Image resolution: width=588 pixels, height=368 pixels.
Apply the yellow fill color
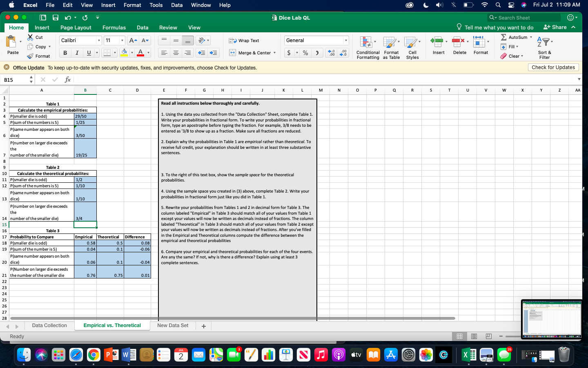124,53
